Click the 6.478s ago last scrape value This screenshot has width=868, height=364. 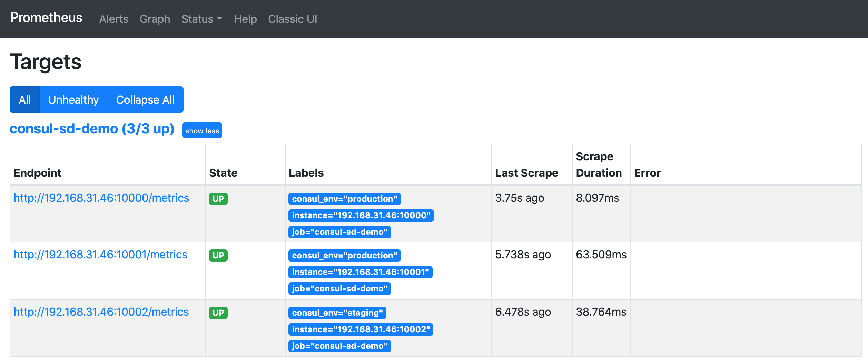(x=523, y=312)
